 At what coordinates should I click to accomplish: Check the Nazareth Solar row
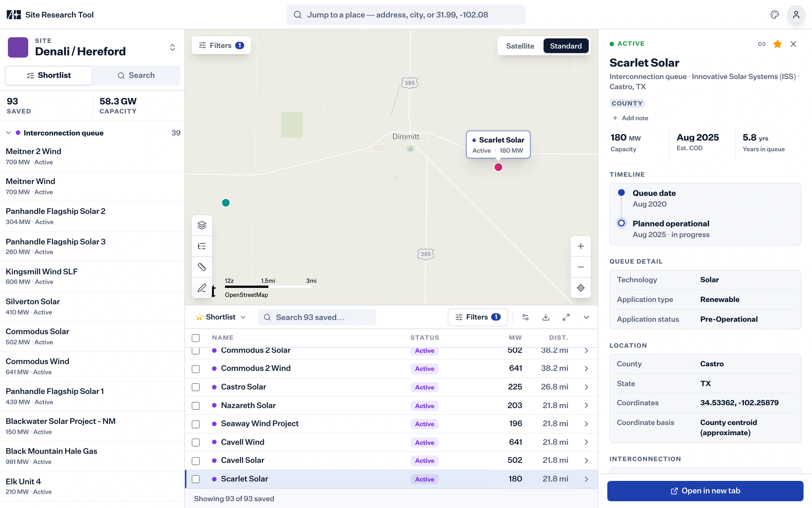(196, 406)
